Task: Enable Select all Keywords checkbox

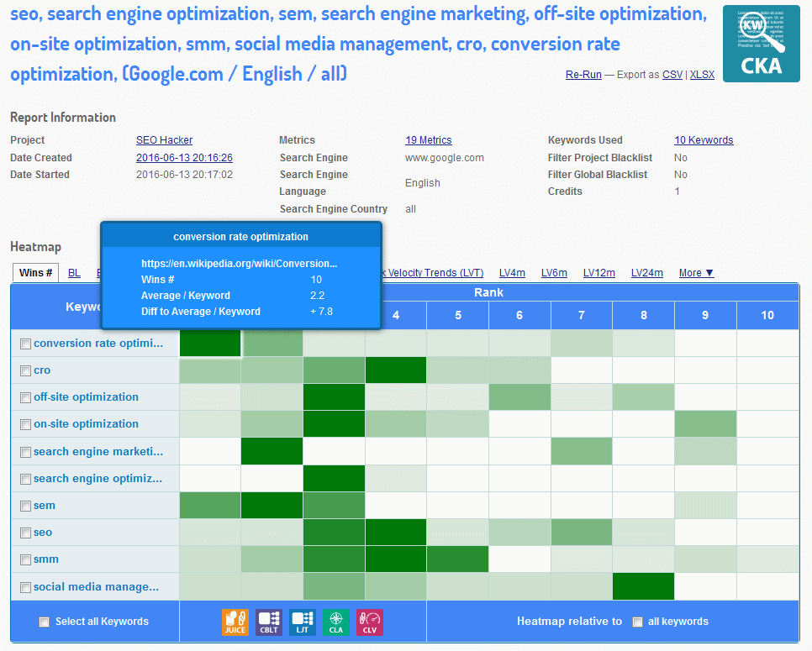Action: pyautogui.click(x=44, y=622)
